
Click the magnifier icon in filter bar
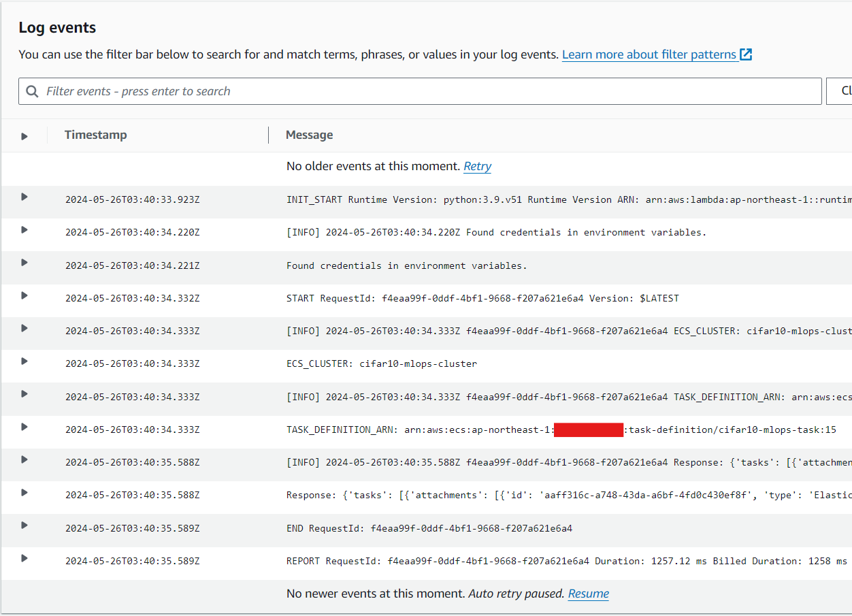32,91
